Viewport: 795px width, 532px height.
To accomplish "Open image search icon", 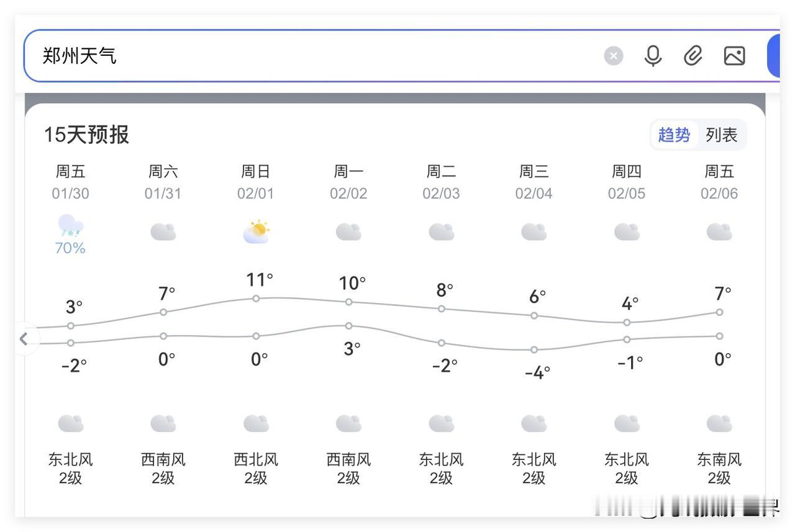I will (x=734, y=56).
